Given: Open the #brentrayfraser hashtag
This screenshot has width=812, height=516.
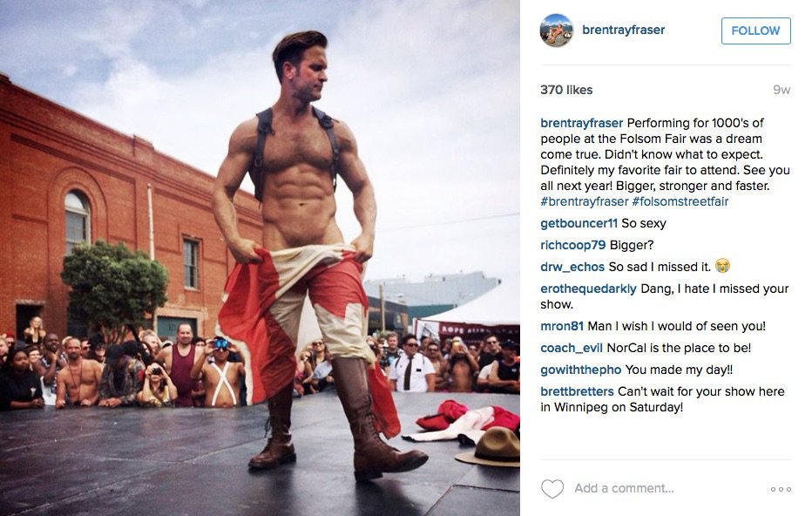Looking at the screenshot, I should tap(585, 201).
